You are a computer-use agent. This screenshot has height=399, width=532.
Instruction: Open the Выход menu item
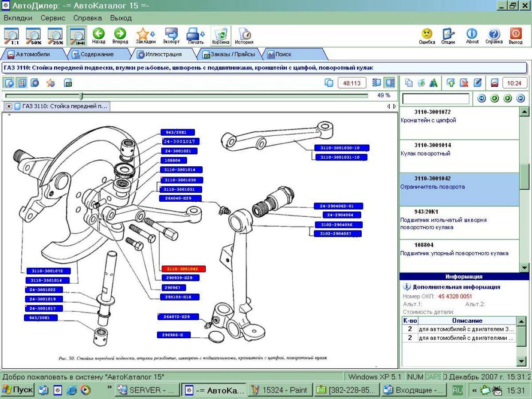(121, 18)
